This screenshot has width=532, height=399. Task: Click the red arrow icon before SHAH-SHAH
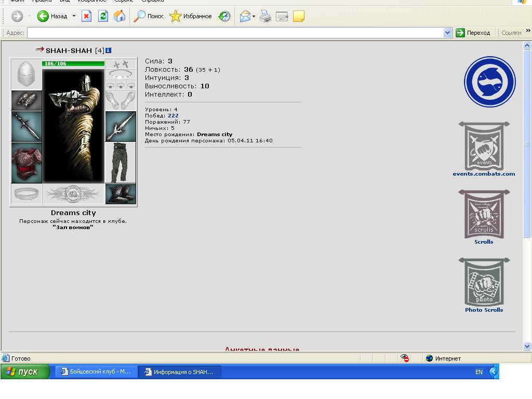pos(40,49)
